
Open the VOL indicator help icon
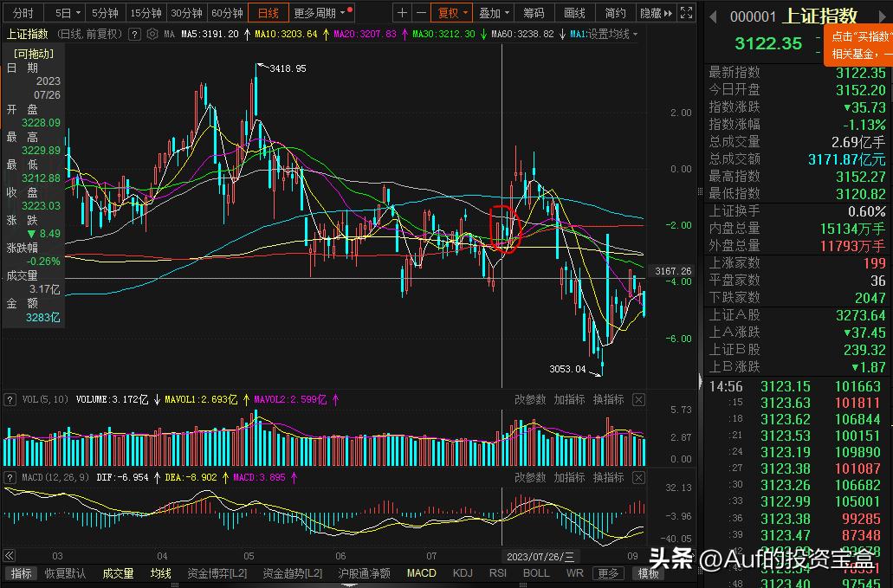point(10,399)
